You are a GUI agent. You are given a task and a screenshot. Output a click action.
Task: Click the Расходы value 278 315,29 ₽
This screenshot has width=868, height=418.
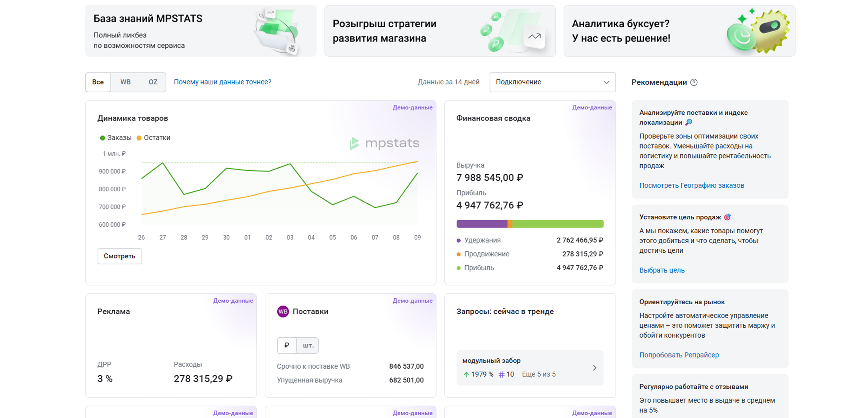pos(203,379)
